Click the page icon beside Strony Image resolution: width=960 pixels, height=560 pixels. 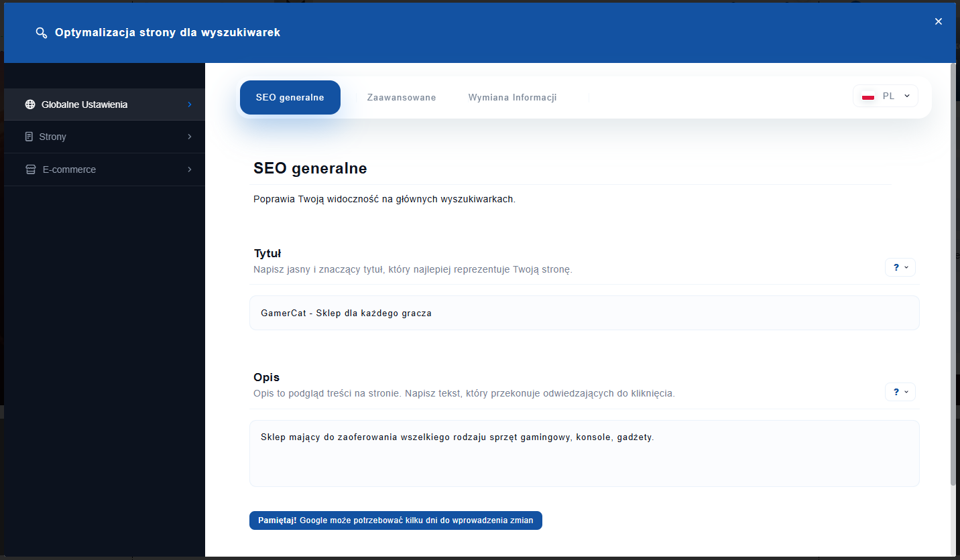29,137
